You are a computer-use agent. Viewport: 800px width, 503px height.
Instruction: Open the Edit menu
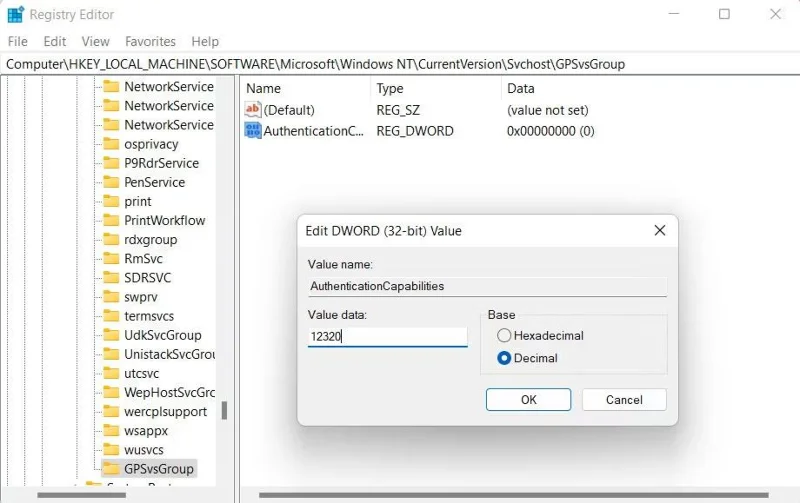pos(55,41)
